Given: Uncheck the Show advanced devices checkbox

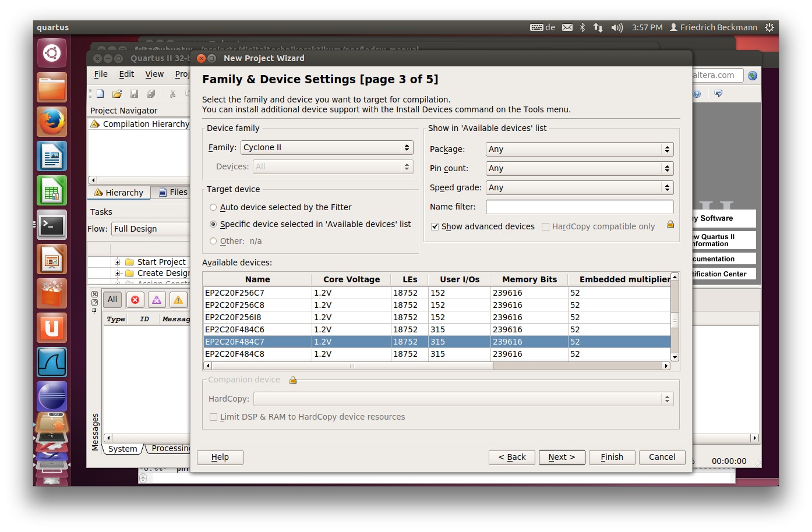Looking at the screenshot, I should tap(435, 227).
